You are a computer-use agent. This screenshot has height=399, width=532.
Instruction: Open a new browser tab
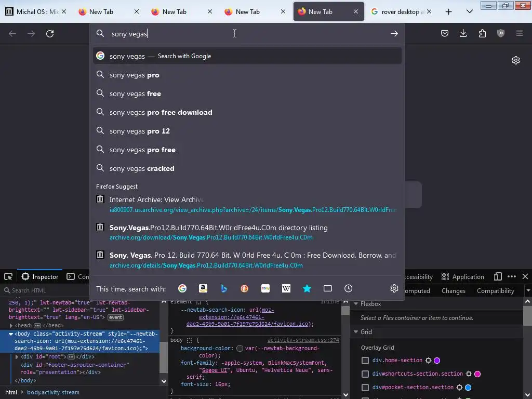(x=448, y=12)
